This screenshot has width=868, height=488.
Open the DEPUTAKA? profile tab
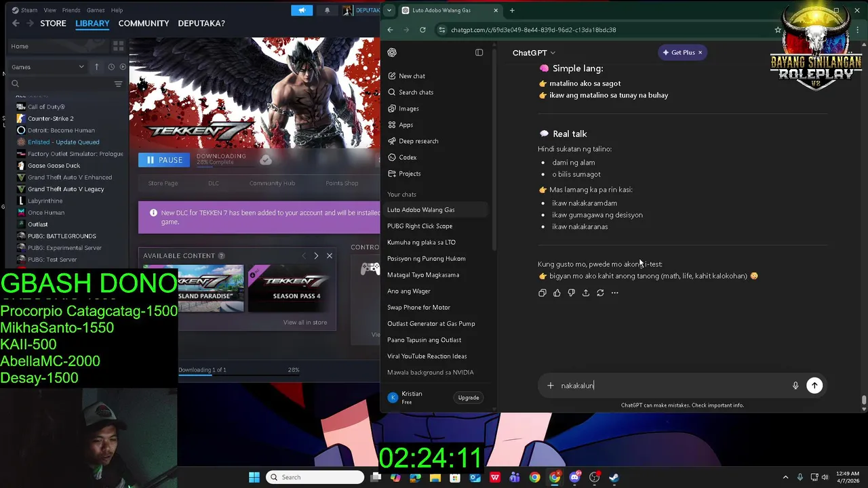click(201, 23)
